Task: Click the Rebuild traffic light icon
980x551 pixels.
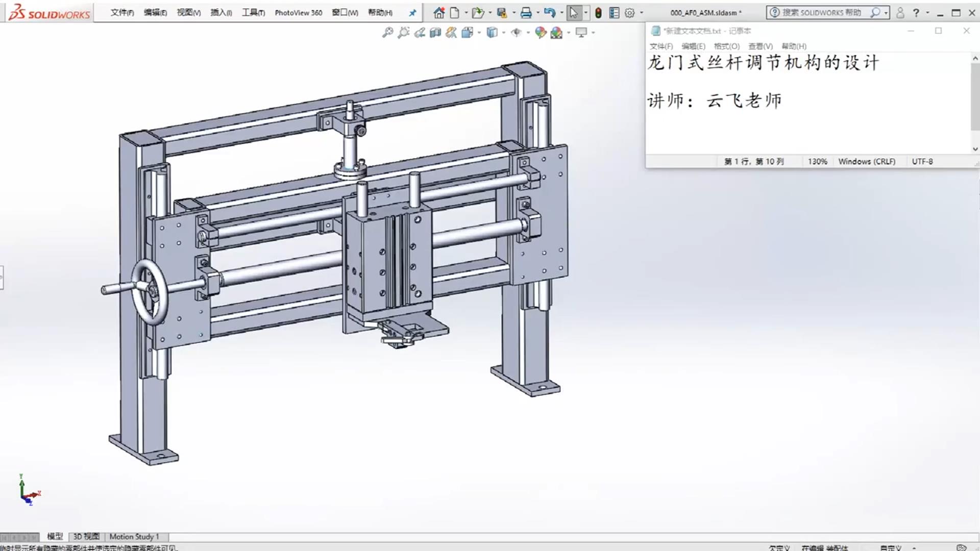Action: click(598, 13)
